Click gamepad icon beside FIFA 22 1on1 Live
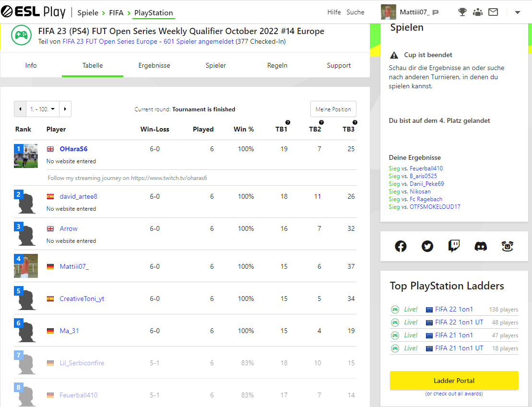This screenshot has height=407, width=532. [395, 309]
